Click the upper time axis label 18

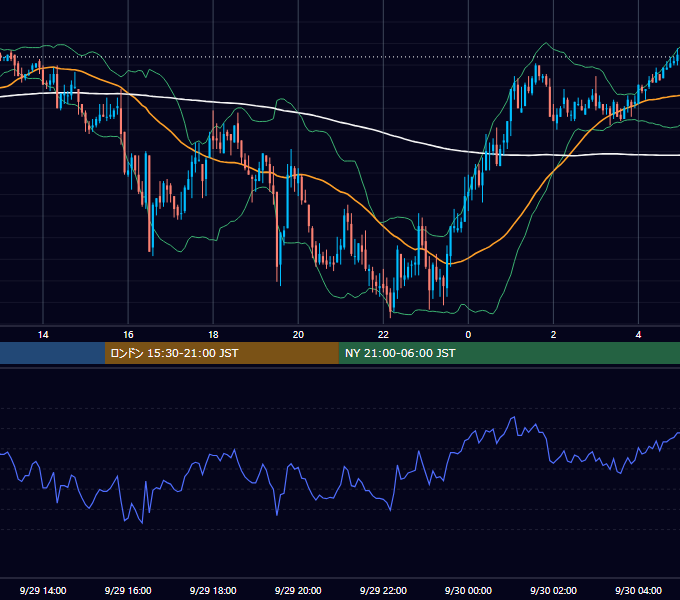pos(213,335)
